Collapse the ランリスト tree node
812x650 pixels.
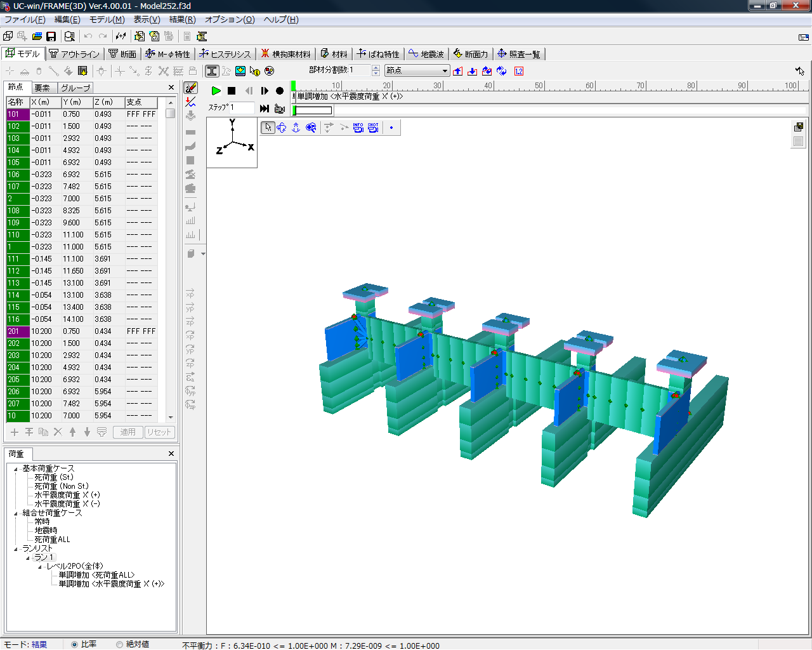point(16,549)
